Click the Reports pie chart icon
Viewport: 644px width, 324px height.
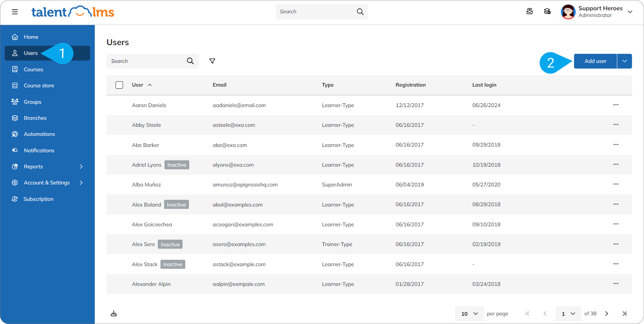pyautogui.click(x=15, y=167)
